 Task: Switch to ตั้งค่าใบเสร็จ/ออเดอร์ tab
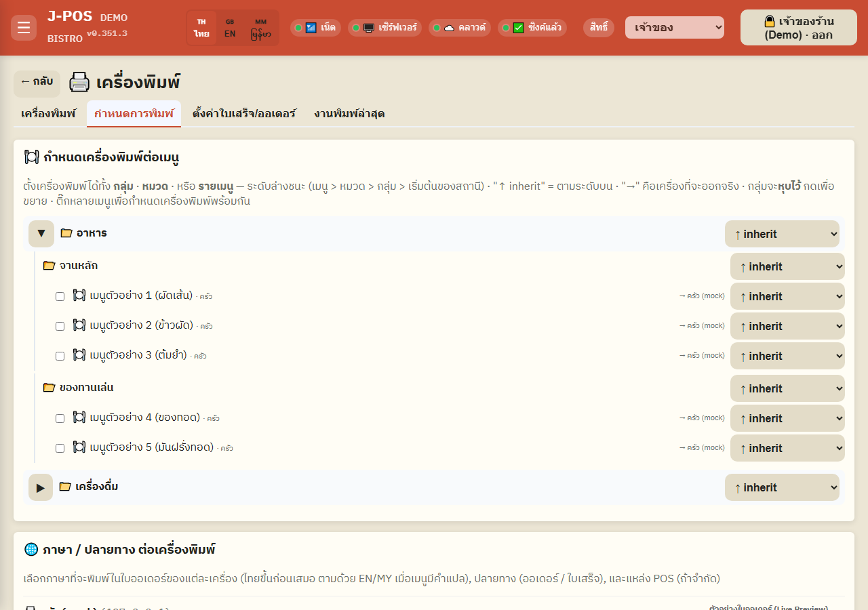[x=244, y=113]
